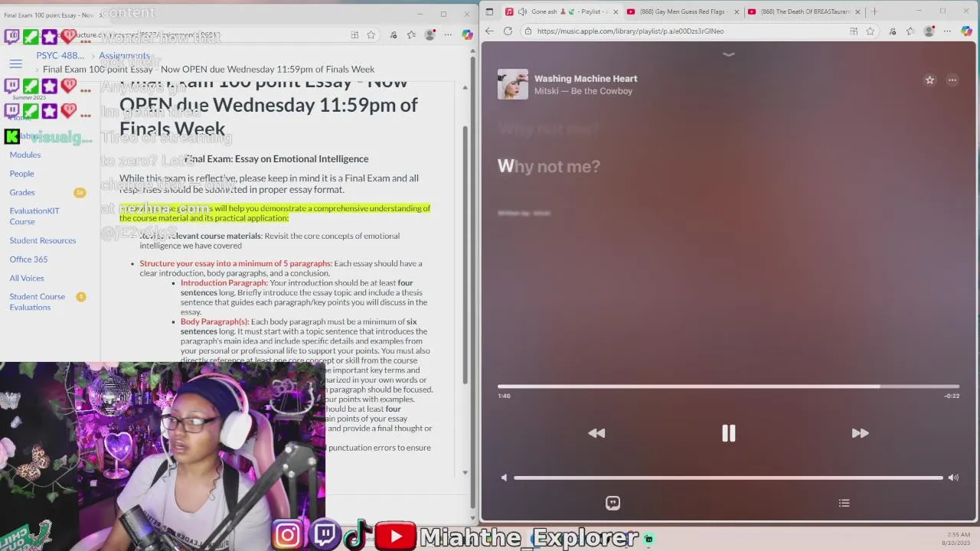
Task: Click the song progress bar
Action: click(728, 386)
